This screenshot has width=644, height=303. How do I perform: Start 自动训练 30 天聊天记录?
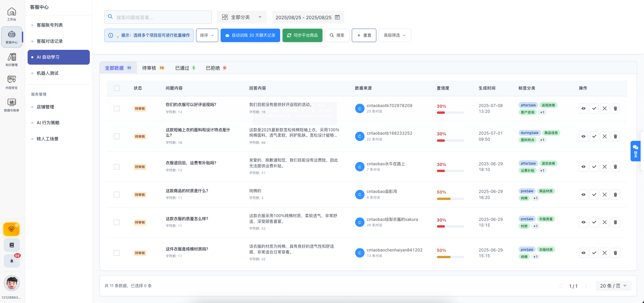(x=250, y=35)
